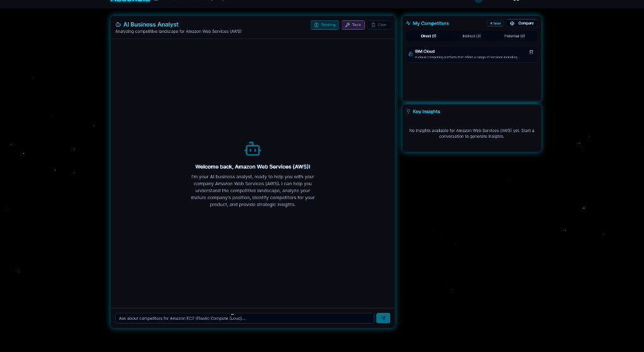Image resolution: width=644 pixels, height=352 pixels.
Task: Click the Key Insights lightbulb icon
Action: click(408, 111)
